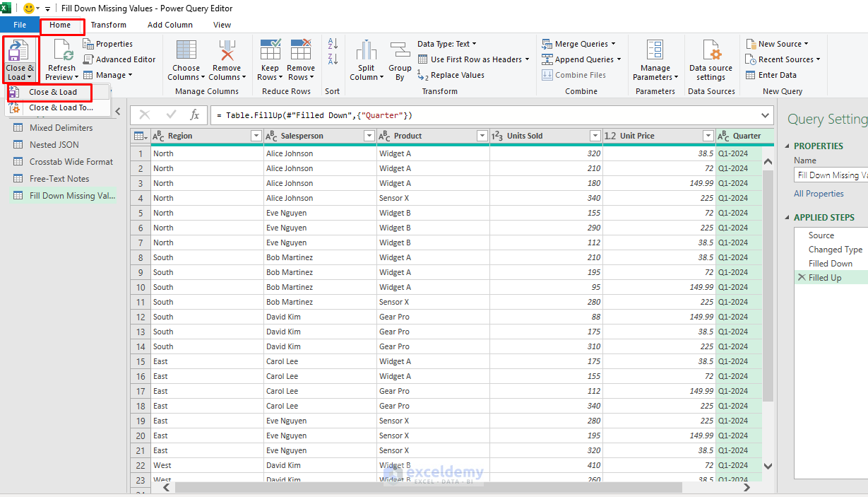Click the Remove Rows icon
The width and height of the screenshot is (868, 497).
point(301,50)
